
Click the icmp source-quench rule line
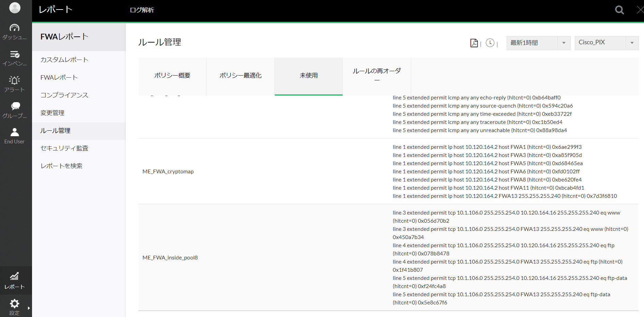point(483,106)
